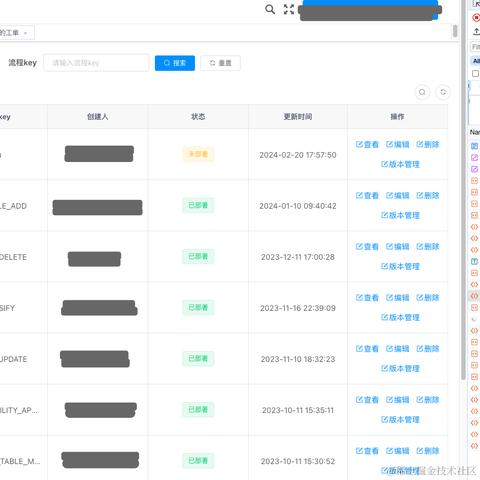Screen dimensions: 480x480
Task: Click 编辑 in the 2023-10-11 15:35:11 row
Action: tap(397, 400)
